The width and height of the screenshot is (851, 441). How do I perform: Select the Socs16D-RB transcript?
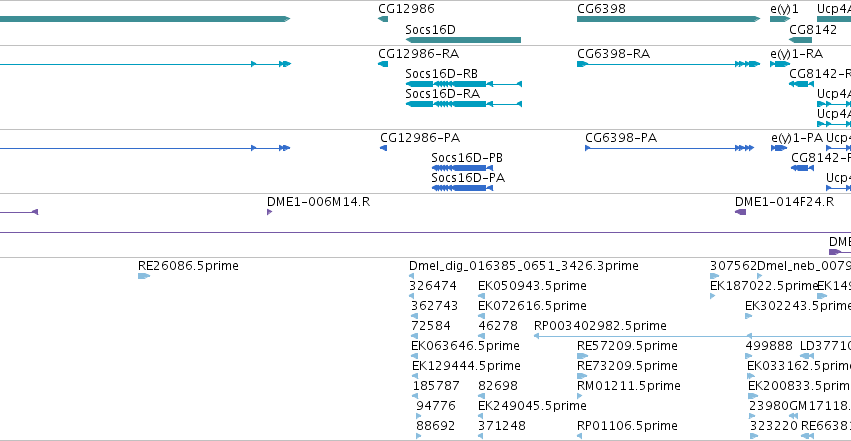(463, 84)
